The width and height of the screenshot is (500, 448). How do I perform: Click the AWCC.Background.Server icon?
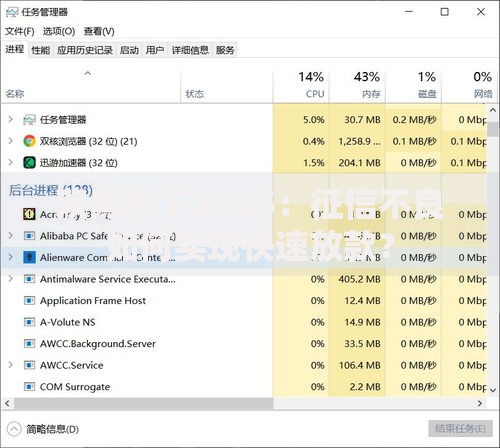tap(29, 344)
